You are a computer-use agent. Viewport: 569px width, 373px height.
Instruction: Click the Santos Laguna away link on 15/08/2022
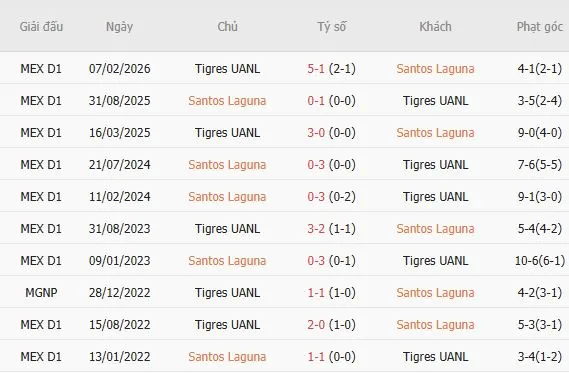435,324
